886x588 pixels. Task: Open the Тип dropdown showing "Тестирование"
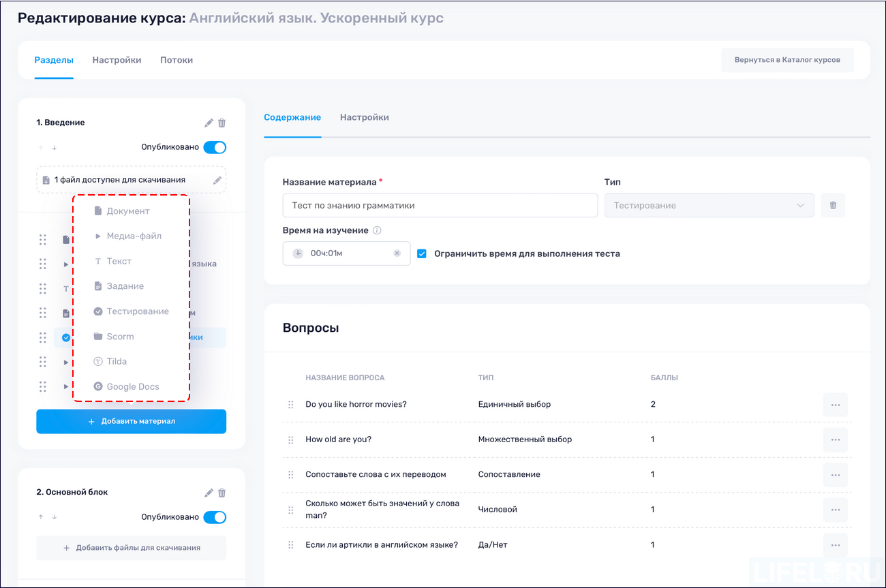(709, 204)
